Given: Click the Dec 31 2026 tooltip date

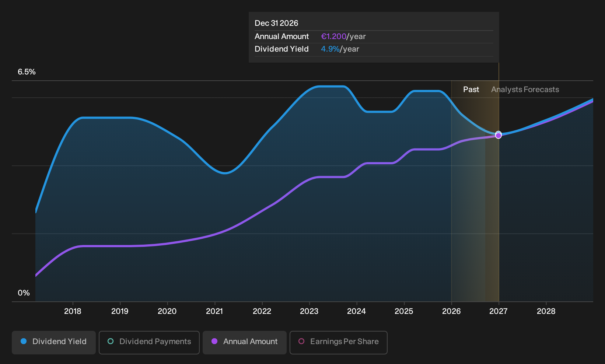Looking at the screenshot, I should pyautogui.click(x=276, y=23).
